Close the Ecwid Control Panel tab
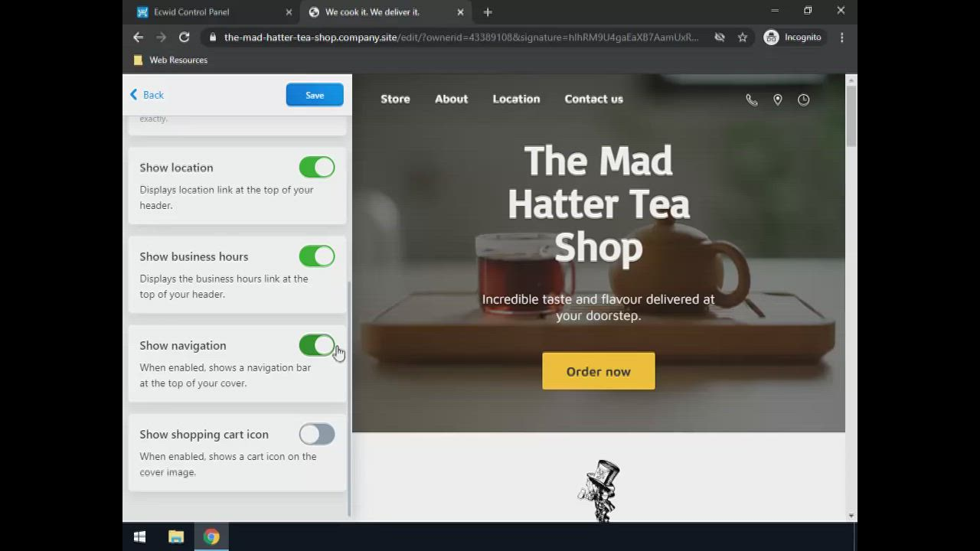 [289, 11]
